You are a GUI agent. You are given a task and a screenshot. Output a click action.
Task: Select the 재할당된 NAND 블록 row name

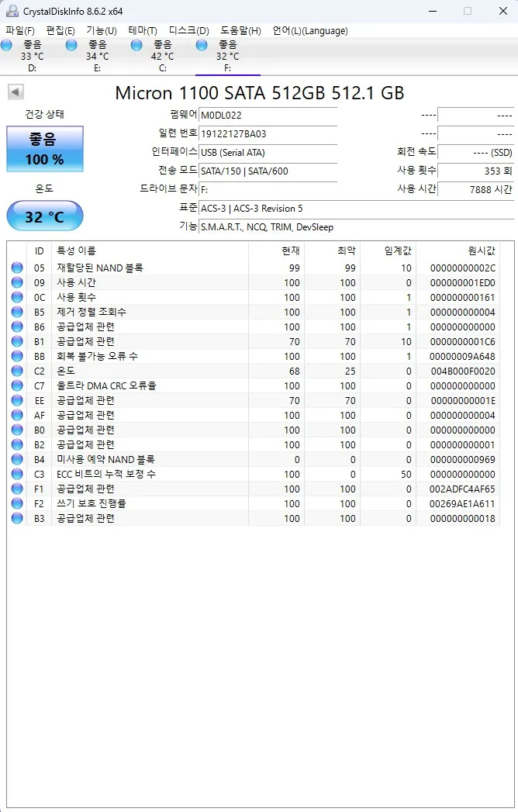(x=100, y=268)
